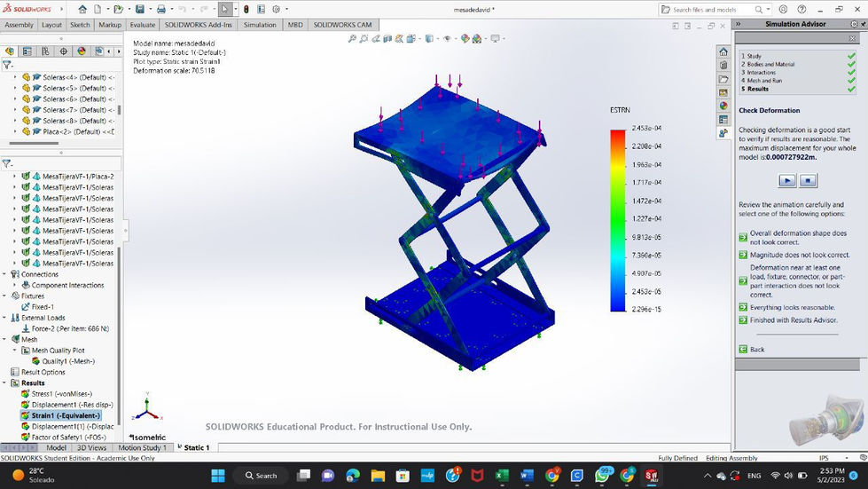Open SOLIDWORKS Resources in the task pane
This screenshot has height=489, width=868.
[x=723, y=51]
